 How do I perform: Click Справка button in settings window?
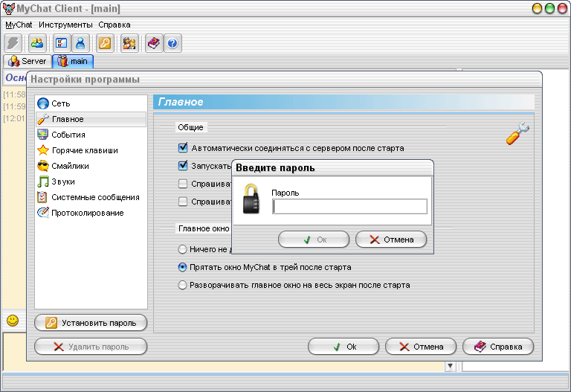498,347
